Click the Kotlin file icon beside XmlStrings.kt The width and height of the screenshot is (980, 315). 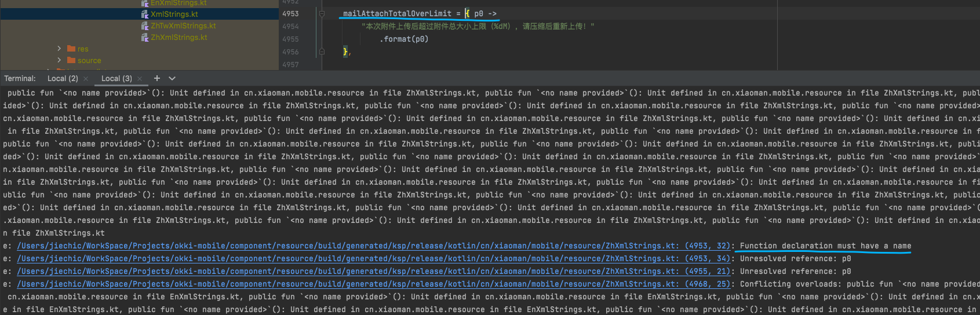145,14
